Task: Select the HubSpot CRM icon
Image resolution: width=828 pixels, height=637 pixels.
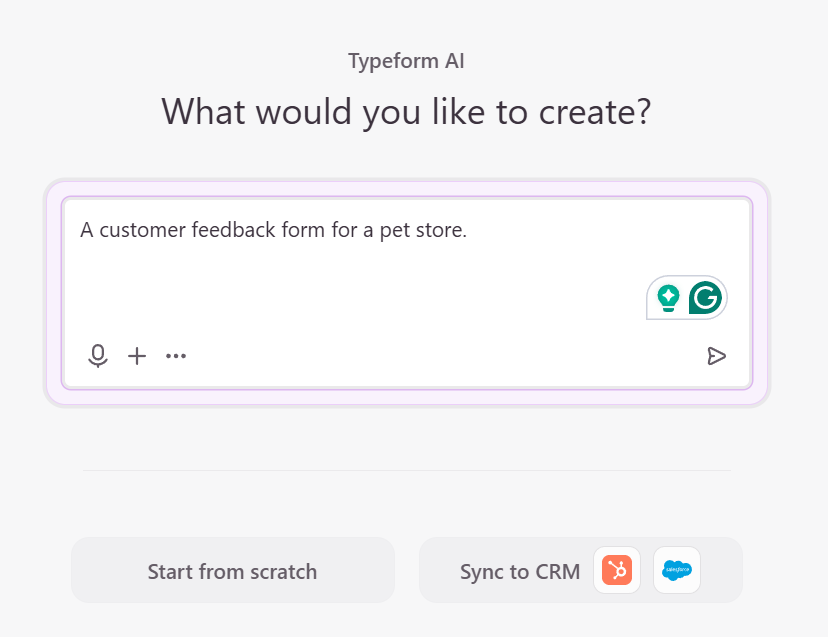Action: (616, 570)
